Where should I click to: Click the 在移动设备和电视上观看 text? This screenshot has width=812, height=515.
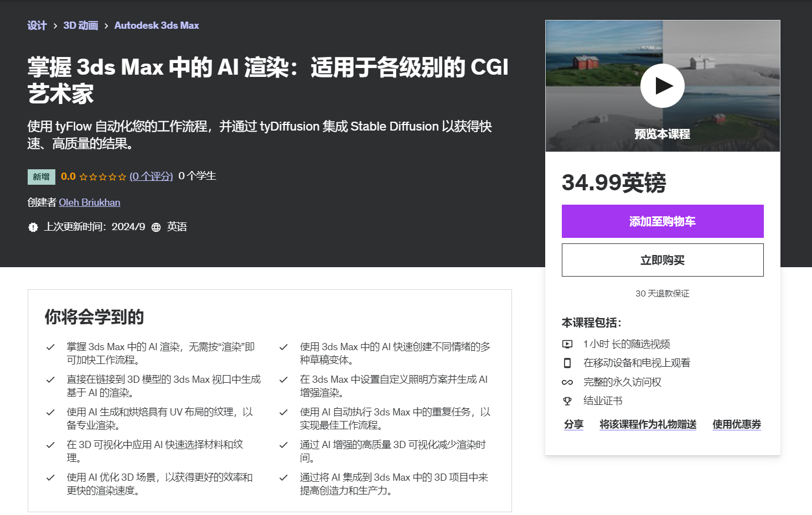637,363
